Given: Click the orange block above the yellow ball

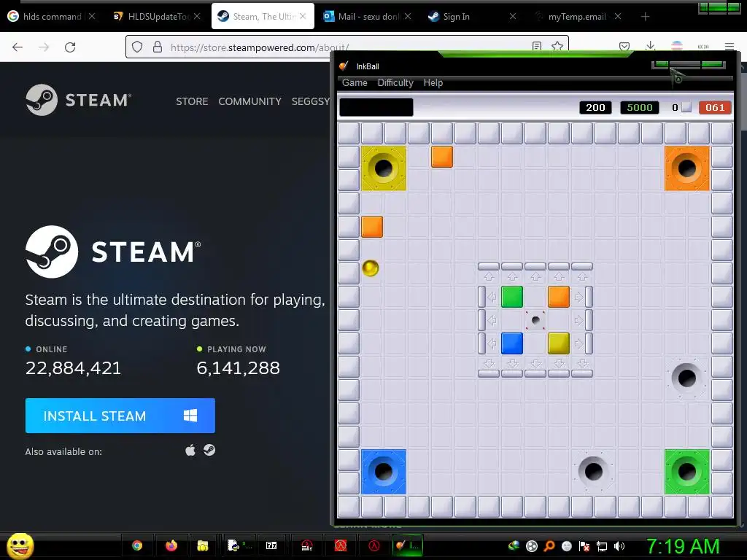Looking at the screenshot, I should 372,227.
